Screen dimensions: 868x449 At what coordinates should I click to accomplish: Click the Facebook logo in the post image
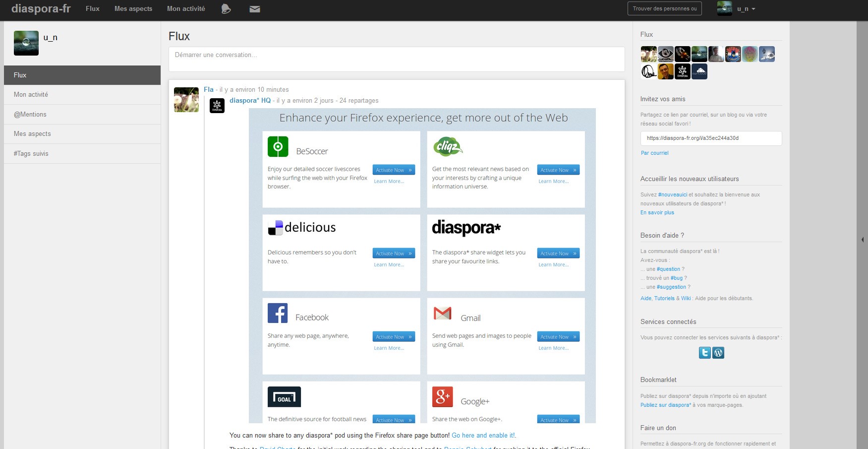278,314
